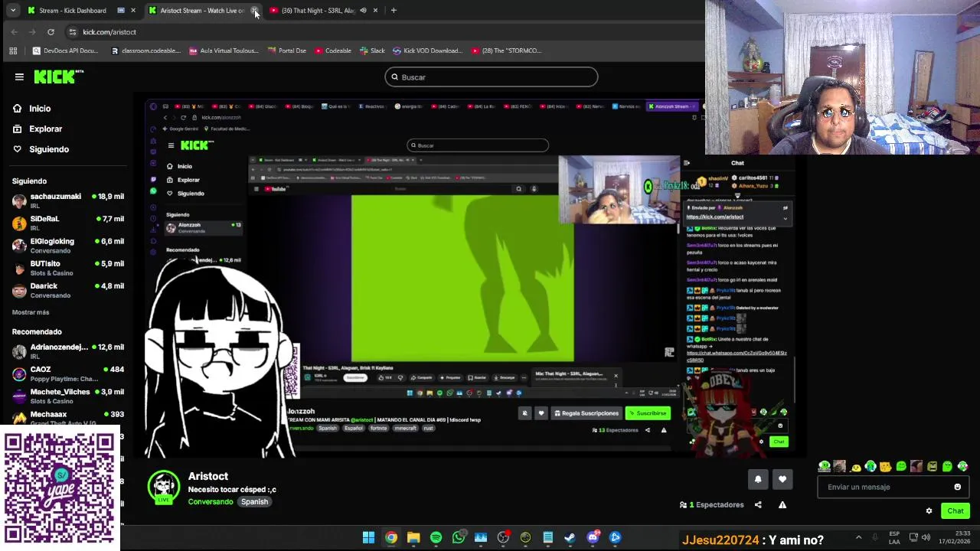This screenshot has height=551, width=980.
Task: Open CAOZ recommended channel
Action: 67,373
